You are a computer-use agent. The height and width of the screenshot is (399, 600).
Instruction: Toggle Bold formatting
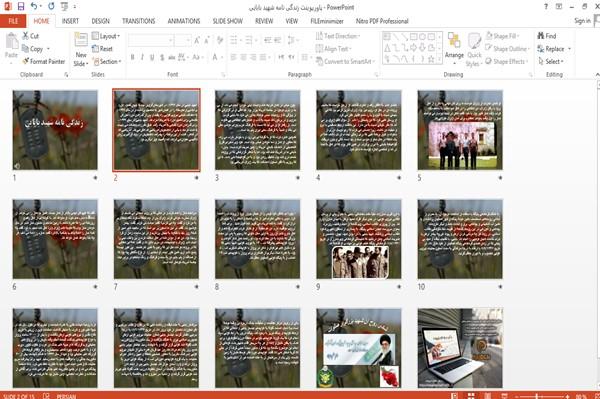(x=132, y=57)
